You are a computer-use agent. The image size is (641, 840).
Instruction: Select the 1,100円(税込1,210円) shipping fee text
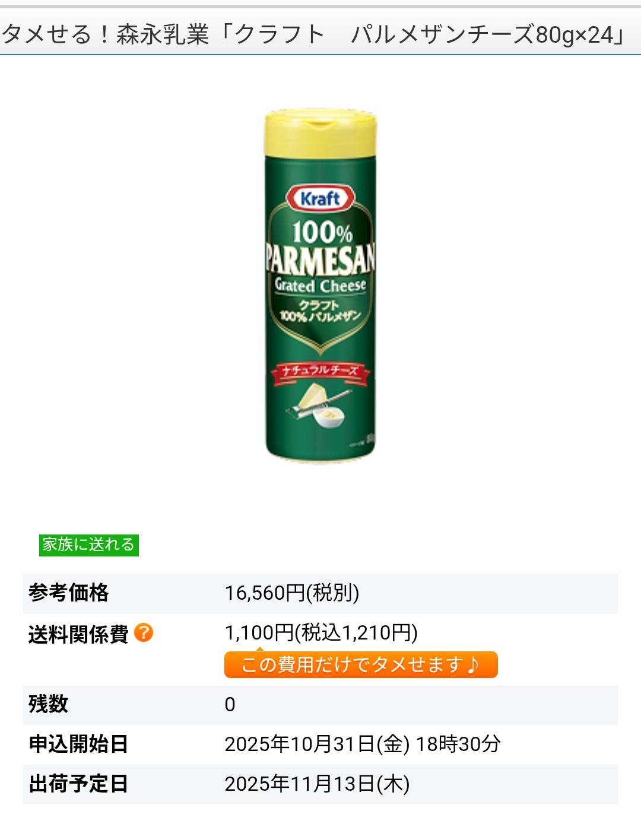(321, 632)
